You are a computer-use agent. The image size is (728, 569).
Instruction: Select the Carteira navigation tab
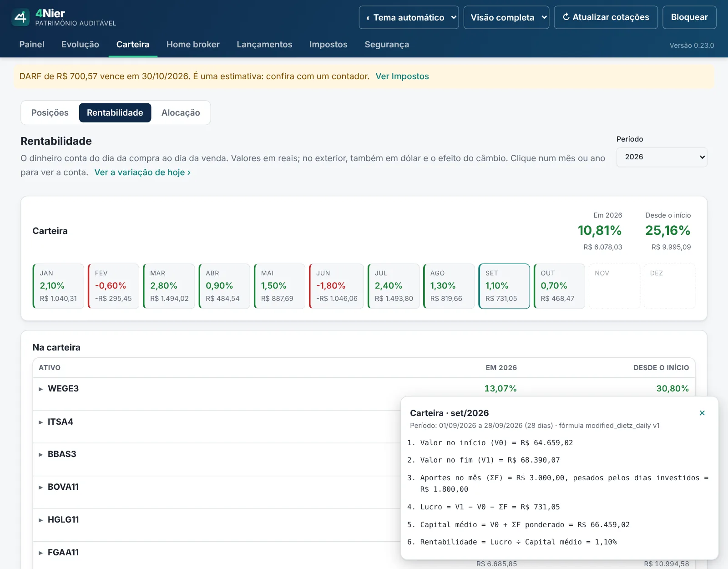pos(133,45)
